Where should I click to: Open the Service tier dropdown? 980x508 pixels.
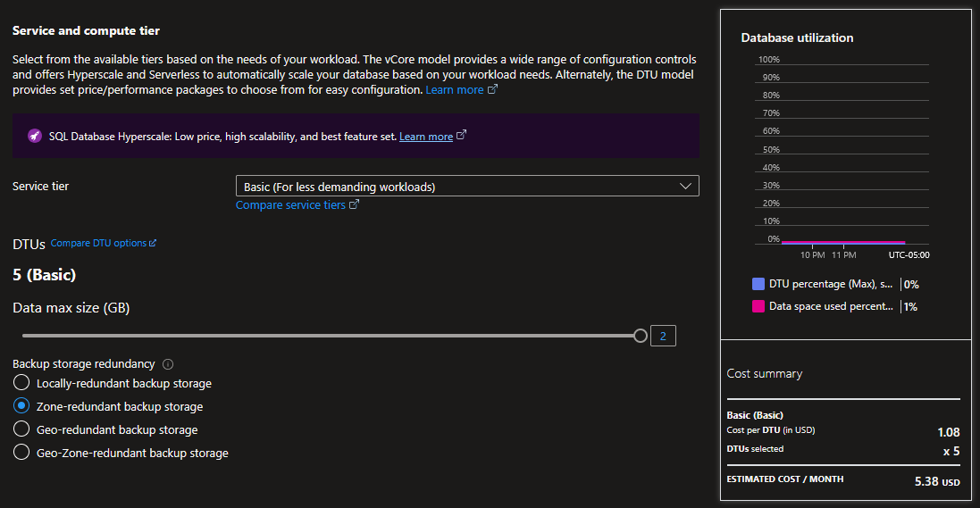click(467, 187)
